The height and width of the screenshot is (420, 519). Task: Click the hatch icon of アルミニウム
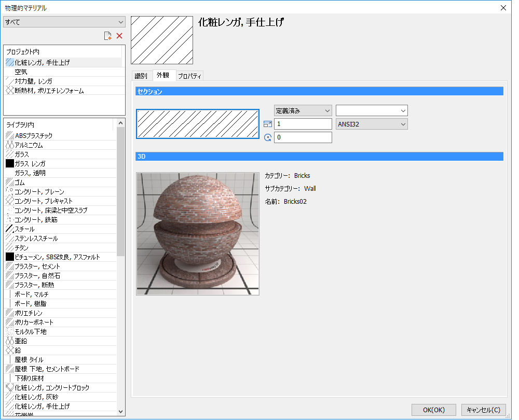click(x=9, y=145)
